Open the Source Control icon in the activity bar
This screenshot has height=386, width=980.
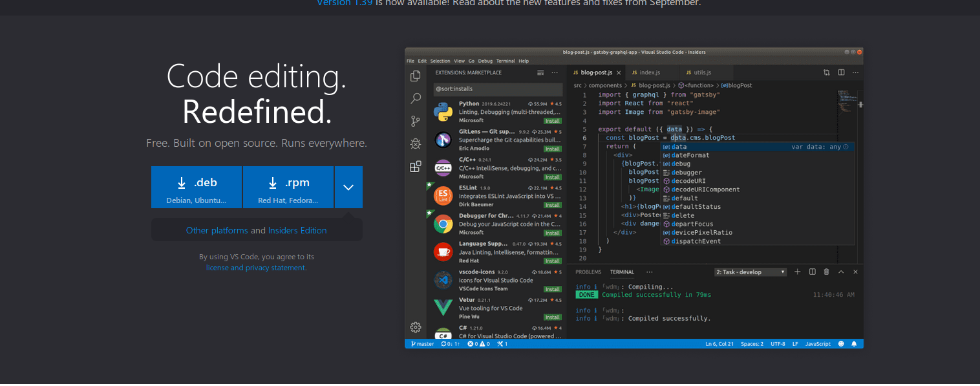click(x=416, y=121)
